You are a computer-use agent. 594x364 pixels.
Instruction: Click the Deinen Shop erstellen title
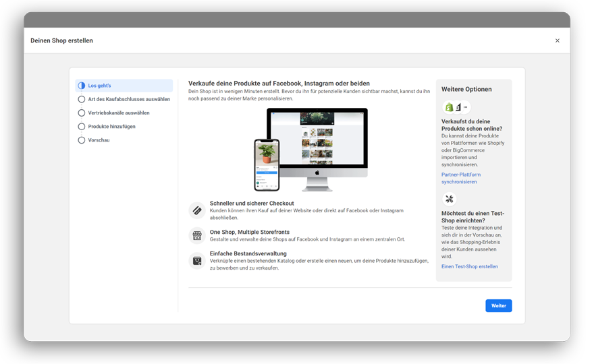tap(61, 40)
